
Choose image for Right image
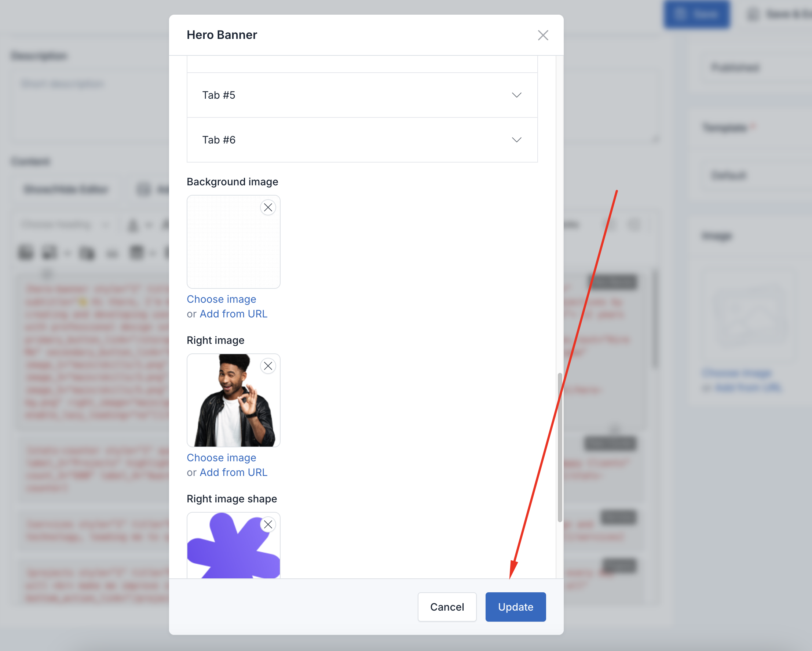click(222, 458)
